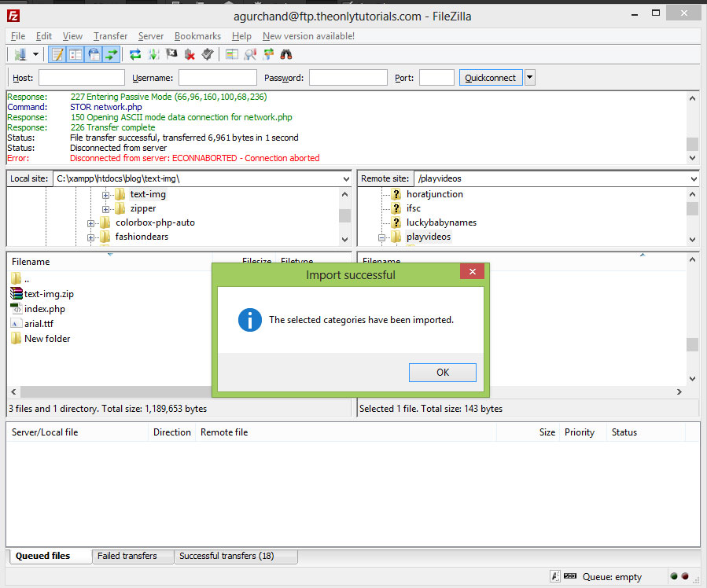Toggle the message log display

pyautogui.click(x=57, y=54)
